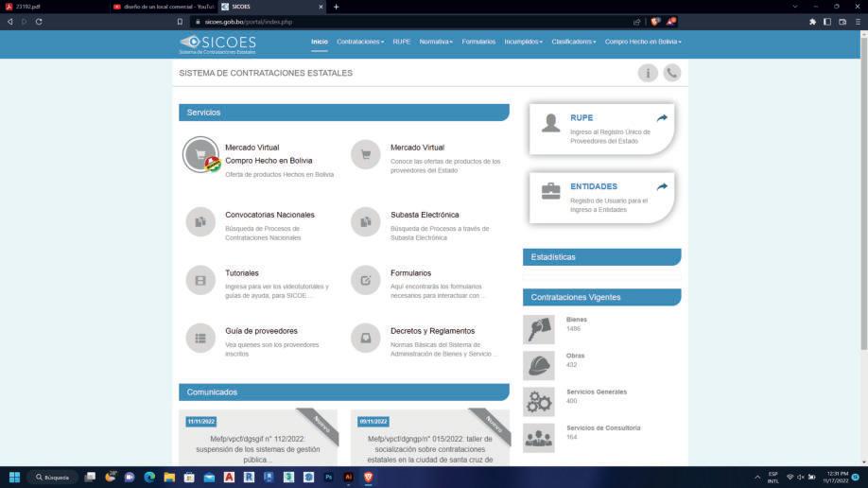Viewport: 868px width, 488px height.
Task: Click the Brave Rewards triangle icon
Action: tap(671, 22)
